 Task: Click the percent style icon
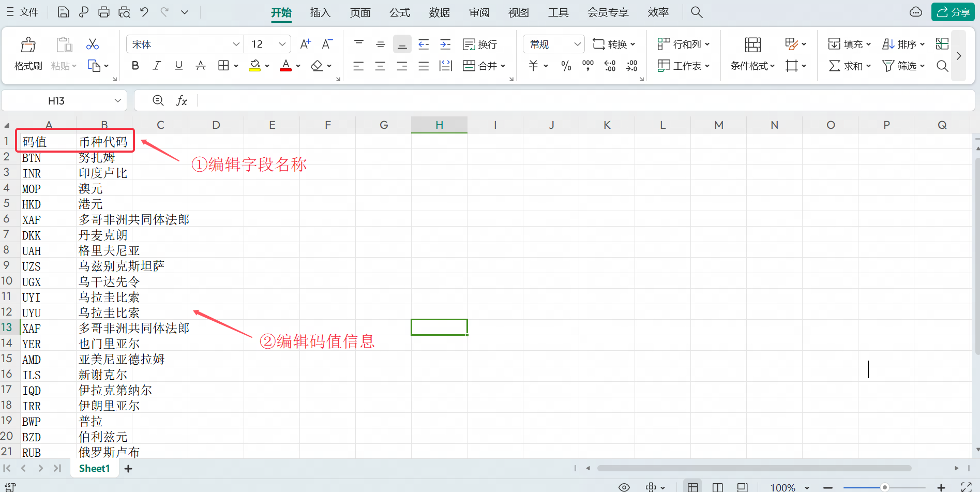[566, 66]
